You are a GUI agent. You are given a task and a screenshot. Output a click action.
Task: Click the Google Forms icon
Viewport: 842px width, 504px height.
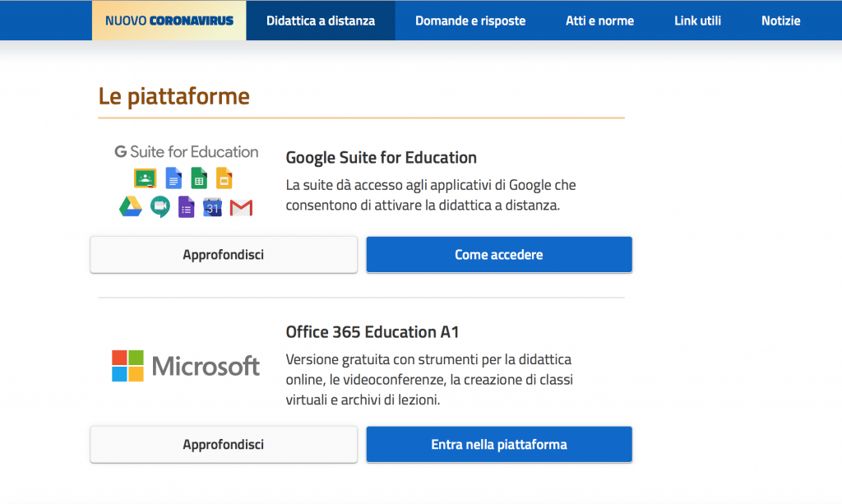pos(186,207)
